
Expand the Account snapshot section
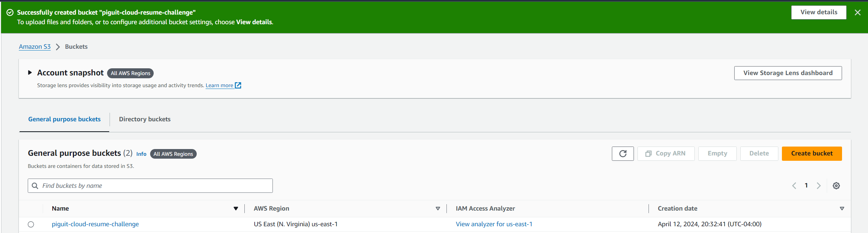[x=30, y=73]
